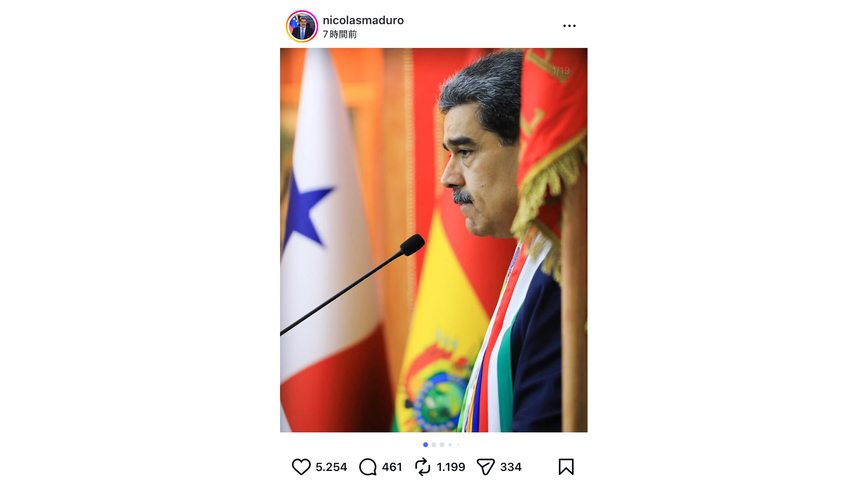Open nicolasmaduro profile picture story
This screenshot has height=482, width=868.
tap(302, 27)
